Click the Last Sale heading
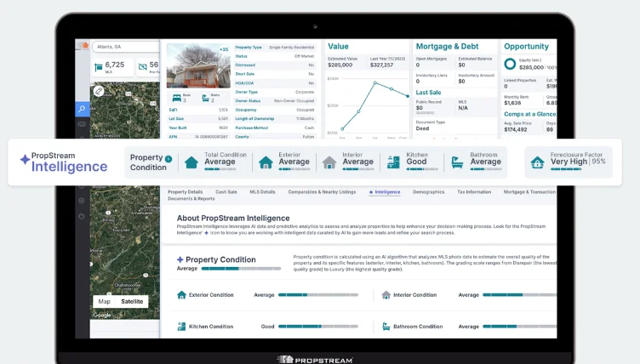Screen dimensions: 640x364 pos(428,93)
